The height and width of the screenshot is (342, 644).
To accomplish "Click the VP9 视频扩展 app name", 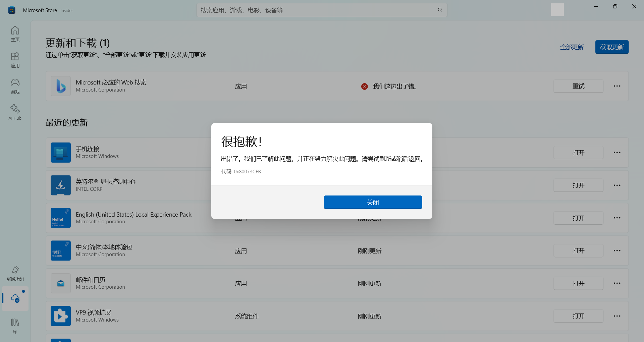I will pos(93,312).
